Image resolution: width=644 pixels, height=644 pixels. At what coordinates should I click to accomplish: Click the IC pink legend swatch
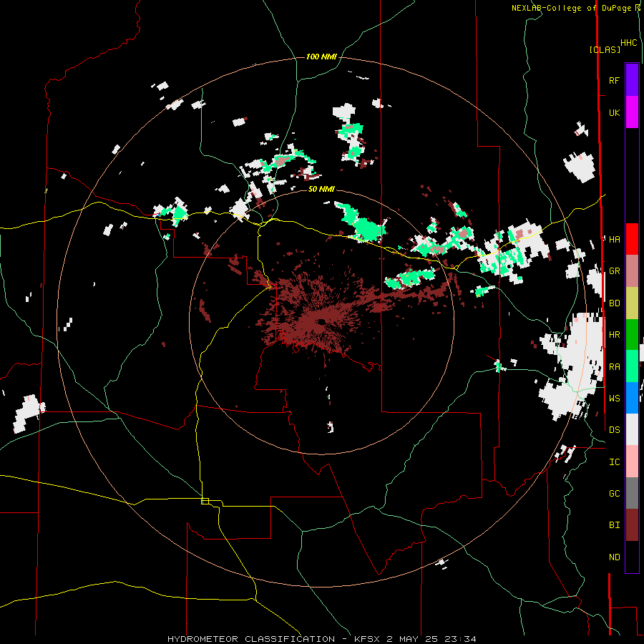pos(632,462)
